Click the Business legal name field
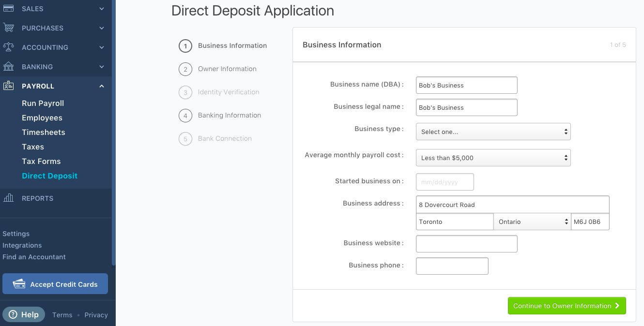 [x=467, y=107]
